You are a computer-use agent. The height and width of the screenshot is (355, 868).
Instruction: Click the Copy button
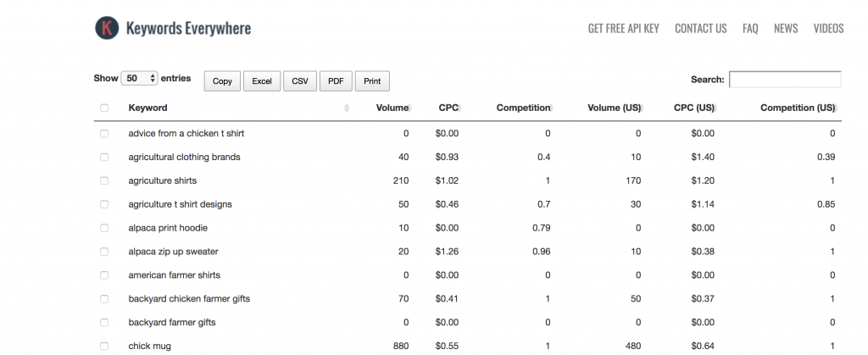[x=222, y=80]
